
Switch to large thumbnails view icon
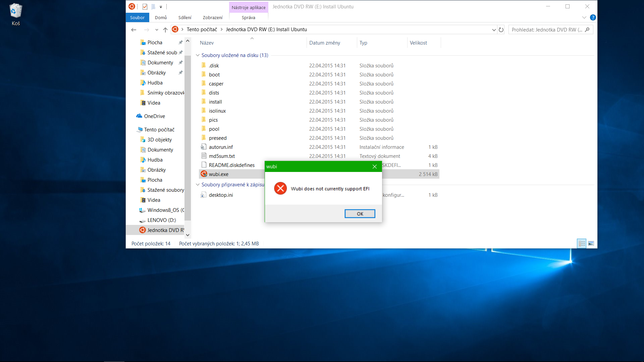tap(591, 244)
